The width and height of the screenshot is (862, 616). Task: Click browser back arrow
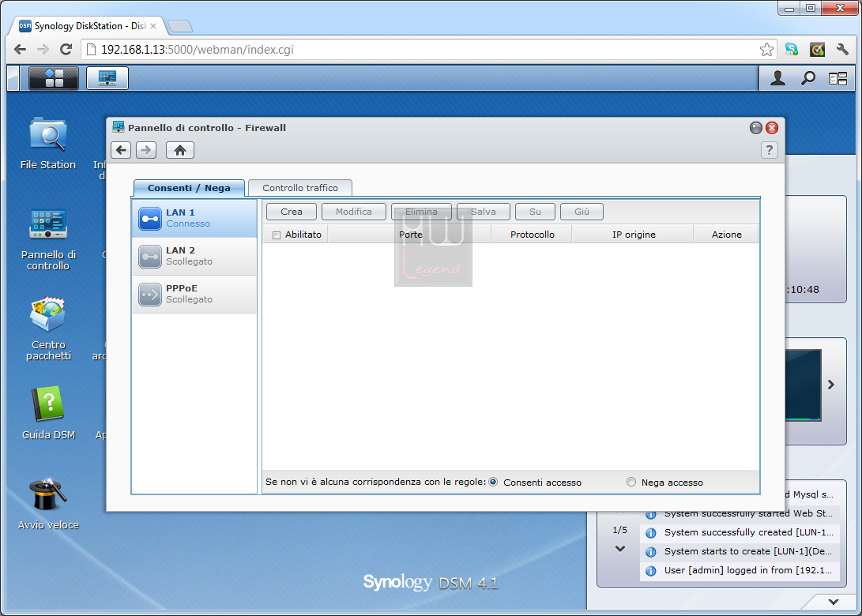click(x=21, y=50)
